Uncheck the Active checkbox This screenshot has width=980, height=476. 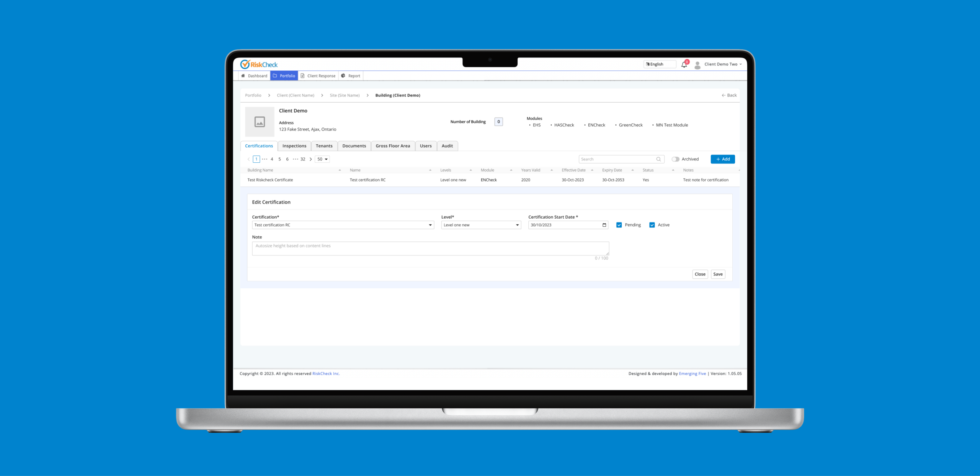pos(652,225)
